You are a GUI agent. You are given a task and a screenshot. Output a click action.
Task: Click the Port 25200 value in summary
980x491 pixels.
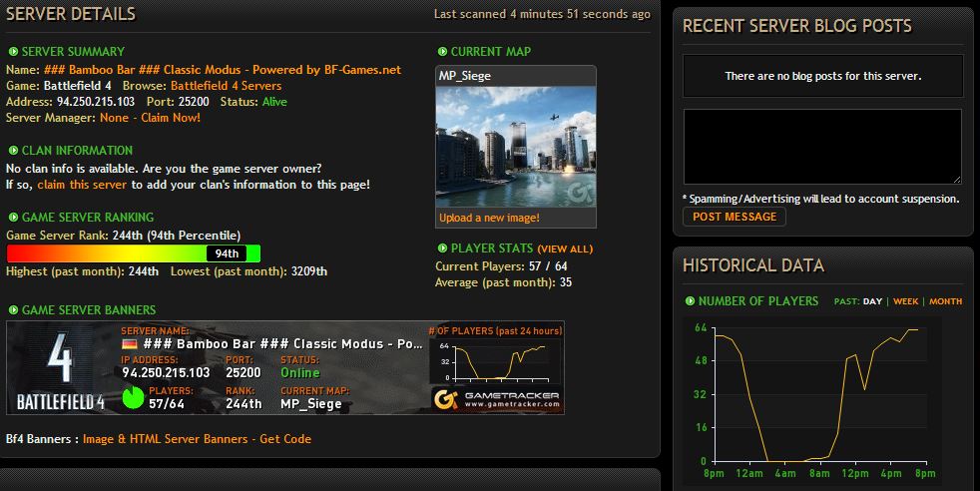194,102
